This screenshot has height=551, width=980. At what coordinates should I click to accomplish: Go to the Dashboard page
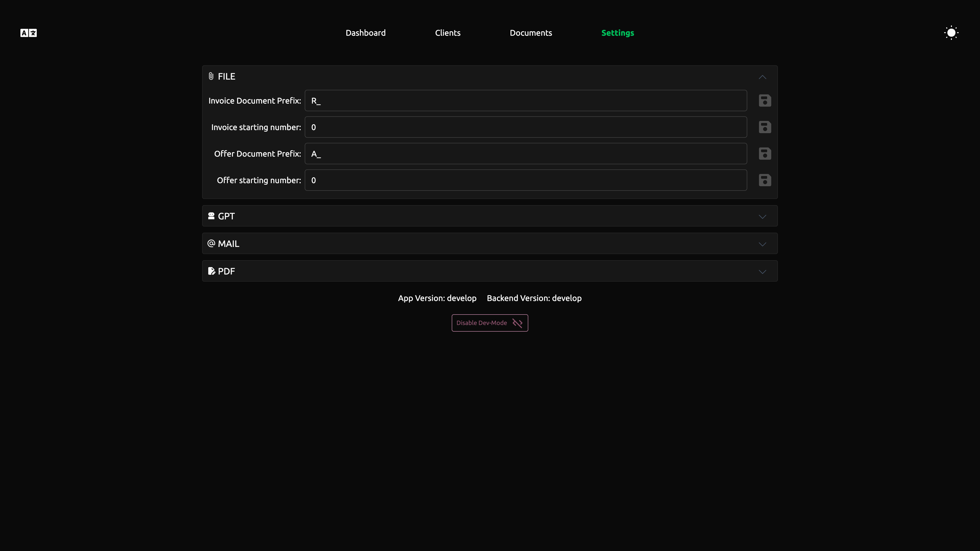(x=366, y=33)
